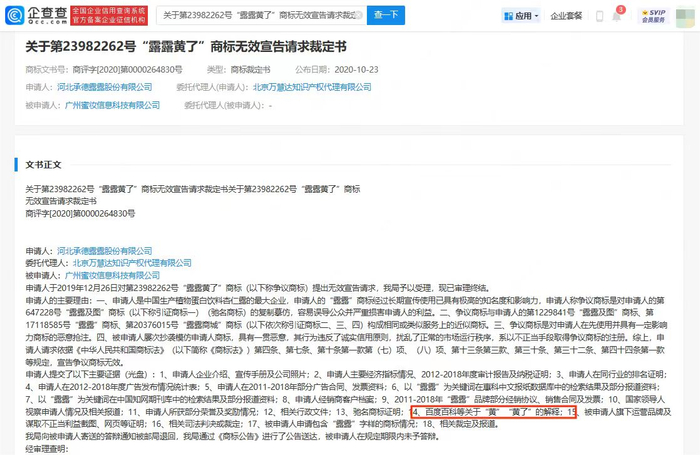The width and height of the screenshot is (700, 455).
Task: Click the 类型: 商标裁定书 text
Action: coord(238,70)
